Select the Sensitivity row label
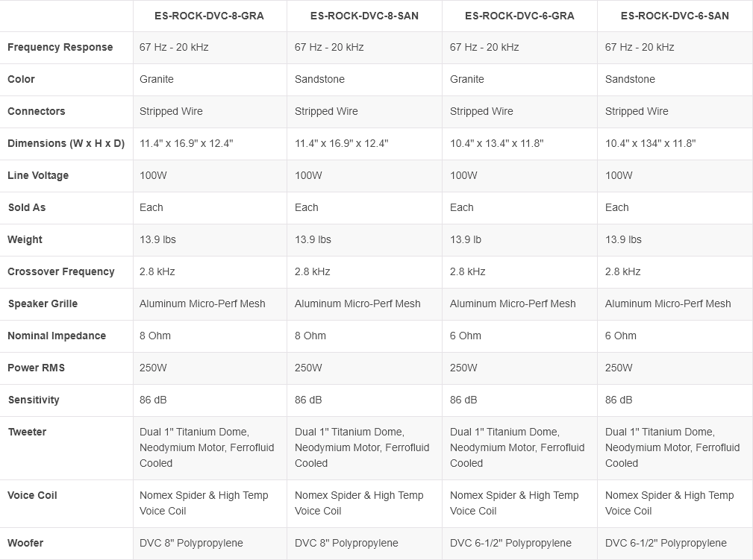 (x=34, y=400)
